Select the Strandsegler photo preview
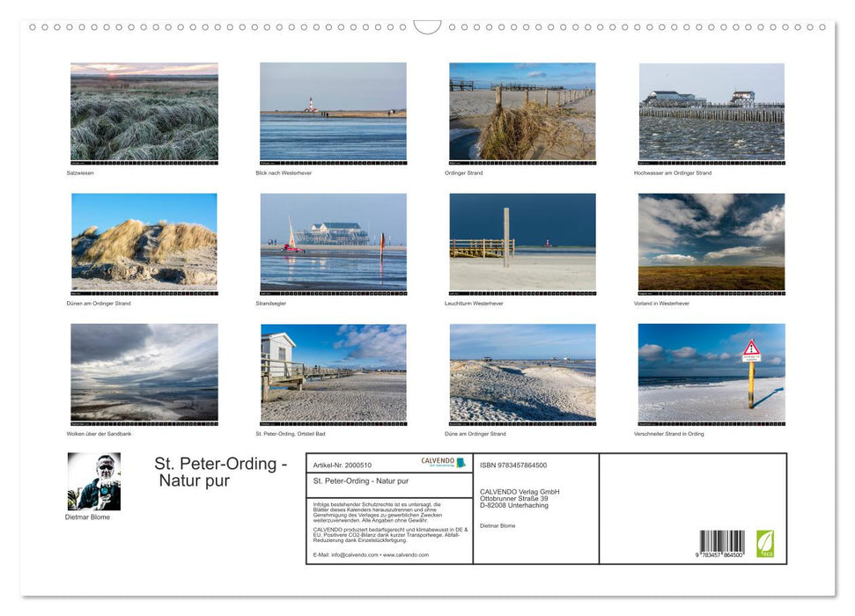 click(x=332, y=244)
